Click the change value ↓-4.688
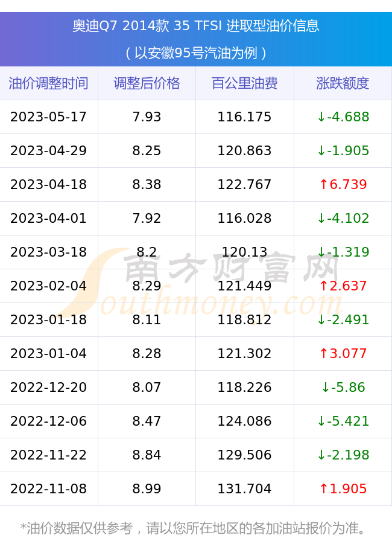The image size is (392, 538). coord(343,117)
